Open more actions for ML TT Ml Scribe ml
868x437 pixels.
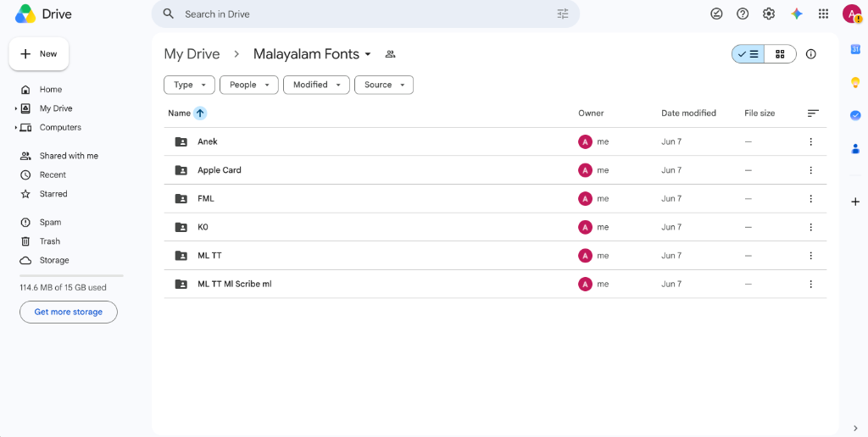(x=811, y=284)
